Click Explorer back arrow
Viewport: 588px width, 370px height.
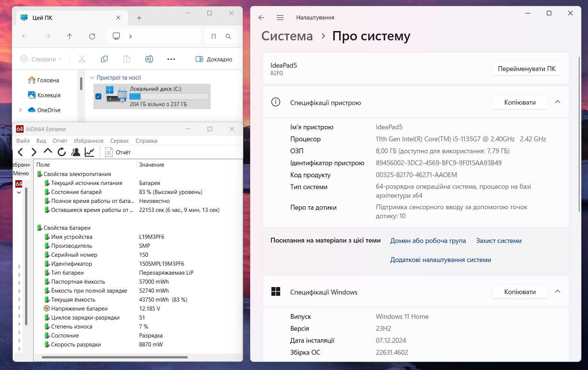[25, 36]
